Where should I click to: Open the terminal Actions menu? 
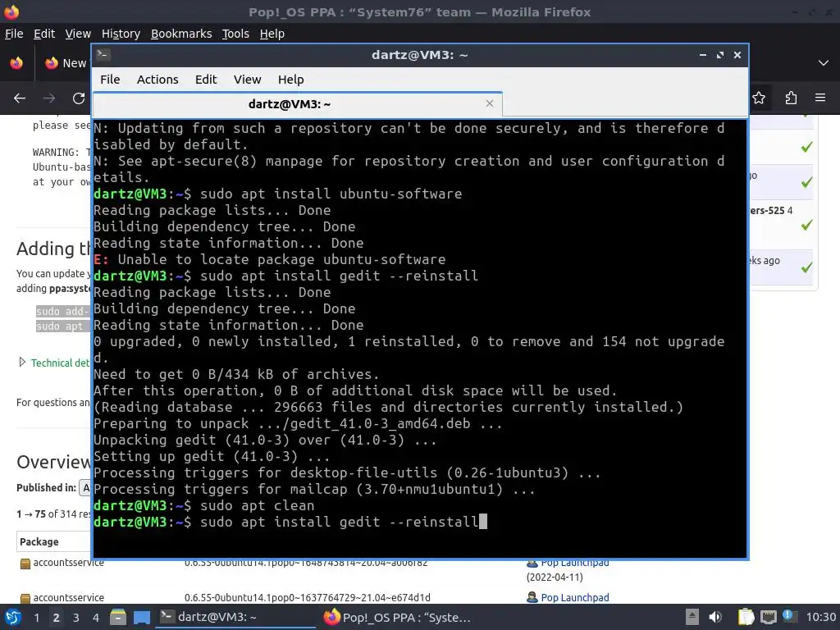(157, 80)
